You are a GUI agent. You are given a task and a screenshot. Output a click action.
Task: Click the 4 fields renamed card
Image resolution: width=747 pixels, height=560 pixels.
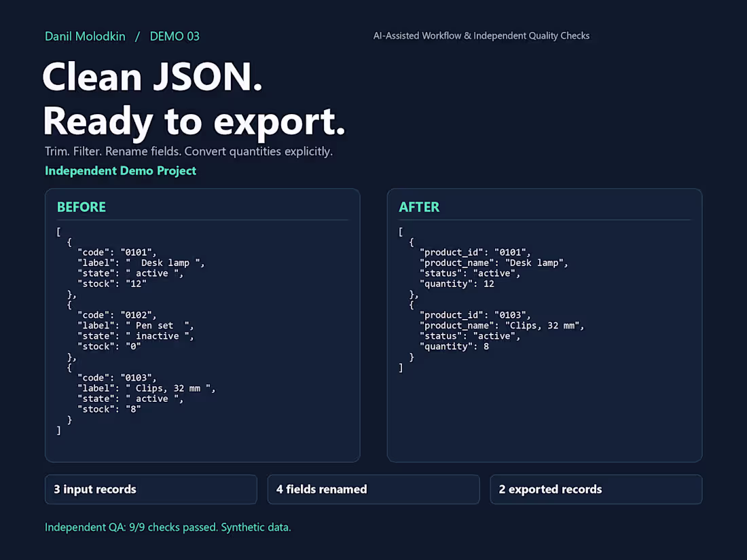tap(373, 489)
